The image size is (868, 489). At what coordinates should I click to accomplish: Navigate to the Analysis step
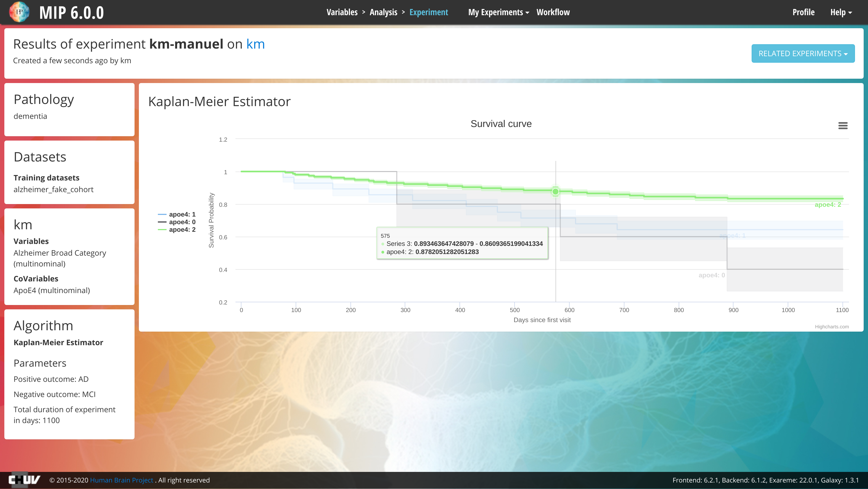(383, 12)
